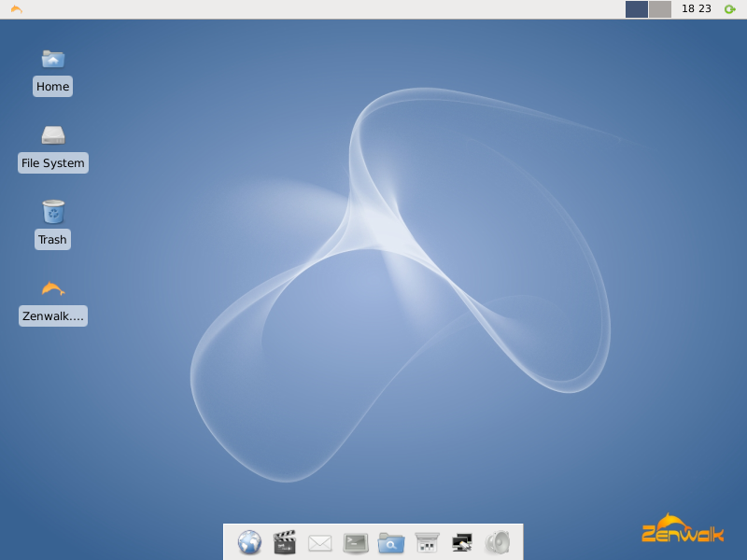
Task: Click the speaker volume icon in dock
Action: click(x=497, y=542)
